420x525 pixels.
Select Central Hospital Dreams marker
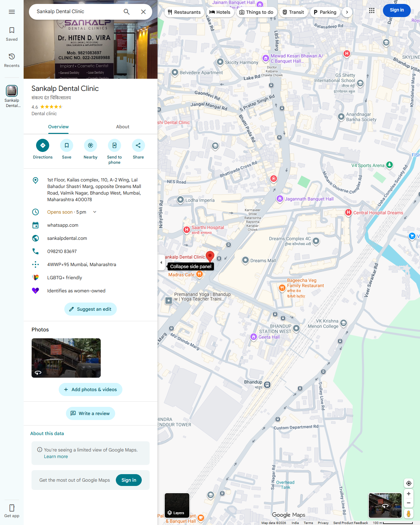(x=348, y=212)
